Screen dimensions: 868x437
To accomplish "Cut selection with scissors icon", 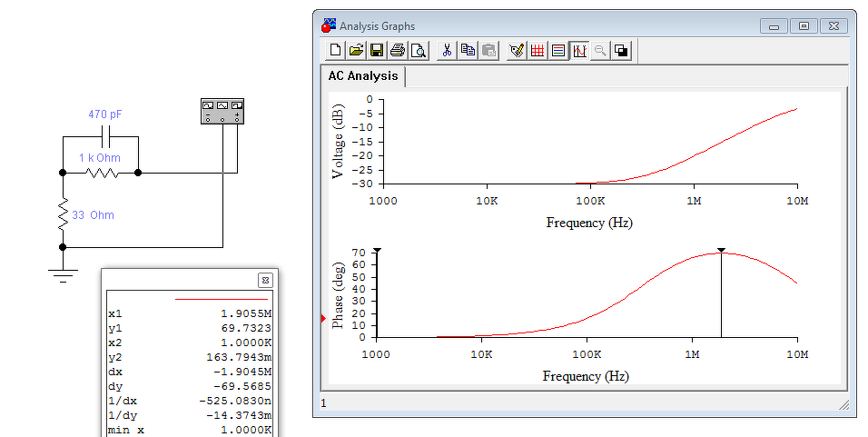I will coord(447,50).
